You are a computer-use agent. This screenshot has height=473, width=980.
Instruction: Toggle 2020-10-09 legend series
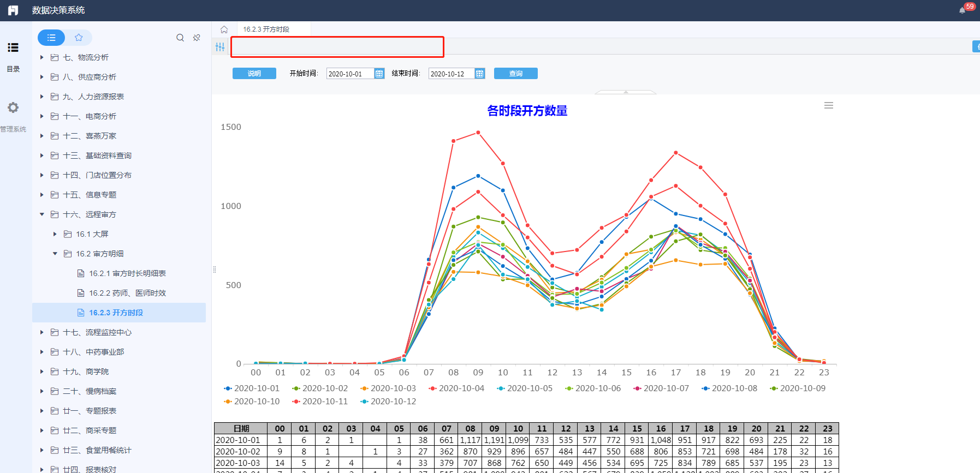[x=798, y=388]
